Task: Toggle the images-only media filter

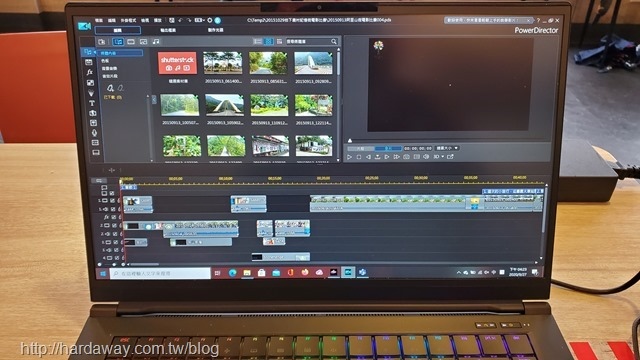Action: tap(143, 42)
